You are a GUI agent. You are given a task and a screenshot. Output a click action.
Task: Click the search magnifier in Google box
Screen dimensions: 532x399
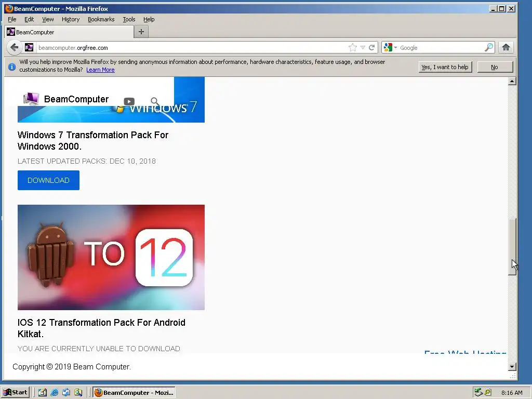(x=488, y=47)
